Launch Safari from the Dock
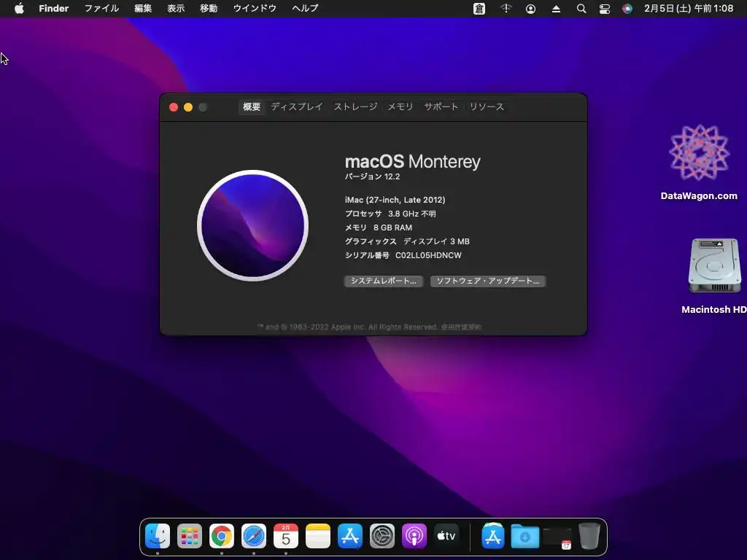Viewport: 747px width, 560px height. (x=253, y=536)
